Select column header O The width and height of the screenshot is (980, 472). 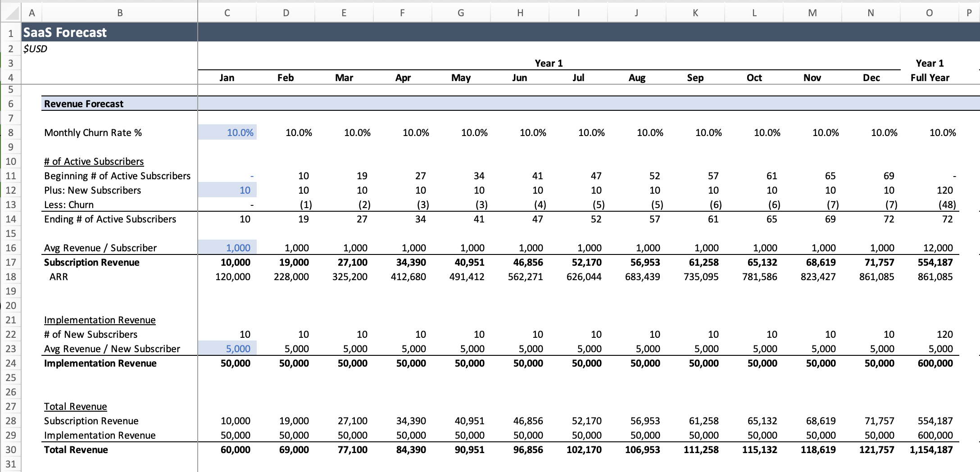click(929, 13)
